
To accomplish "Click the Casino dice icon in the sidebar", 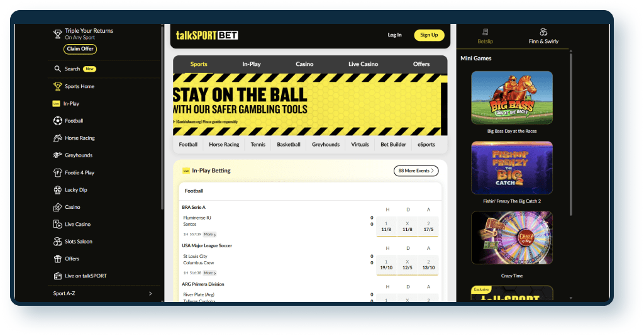I will (57, 207).
